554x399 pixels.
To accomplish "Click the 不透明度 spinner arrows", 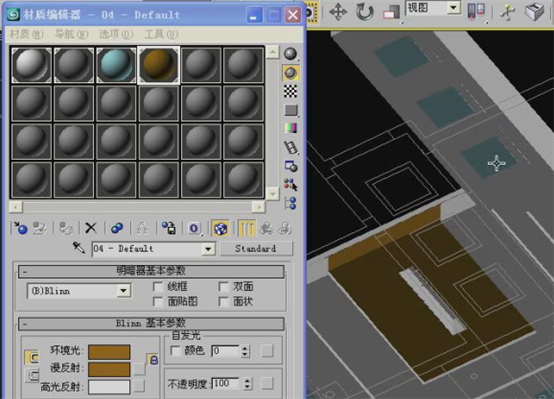I will pos(248,383).
